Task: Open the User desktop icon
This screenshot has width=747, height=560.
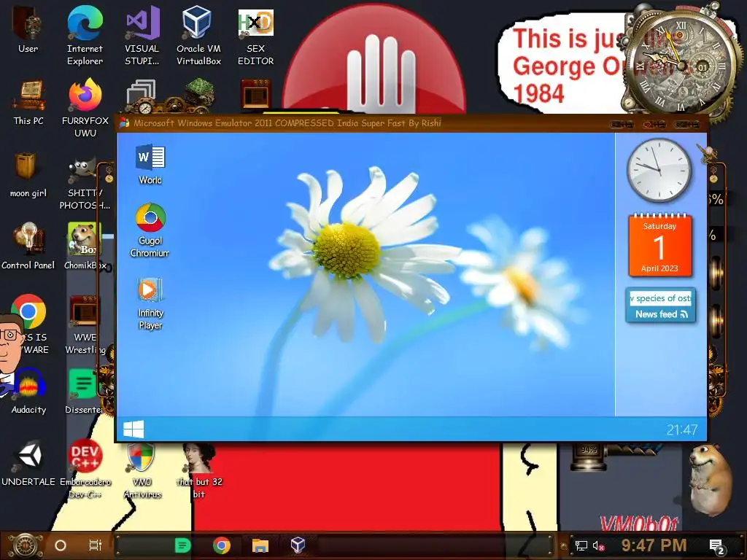Action: (x=28, y=29)
